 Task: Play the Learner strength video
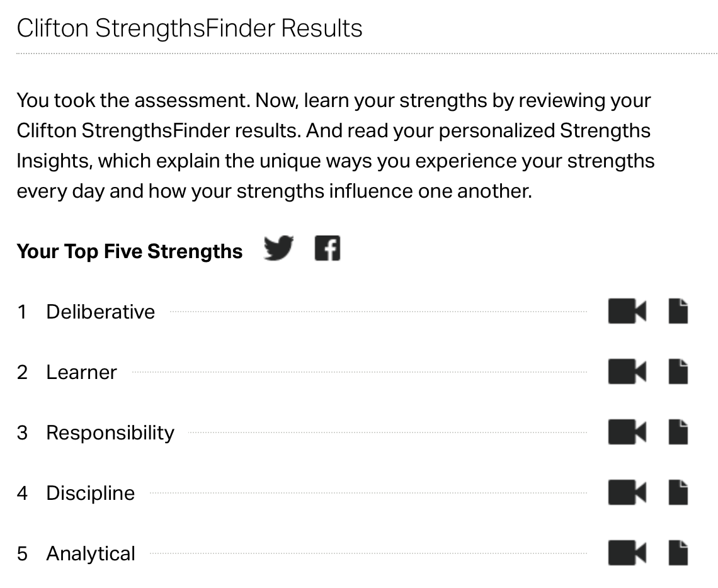pos(627,371)
